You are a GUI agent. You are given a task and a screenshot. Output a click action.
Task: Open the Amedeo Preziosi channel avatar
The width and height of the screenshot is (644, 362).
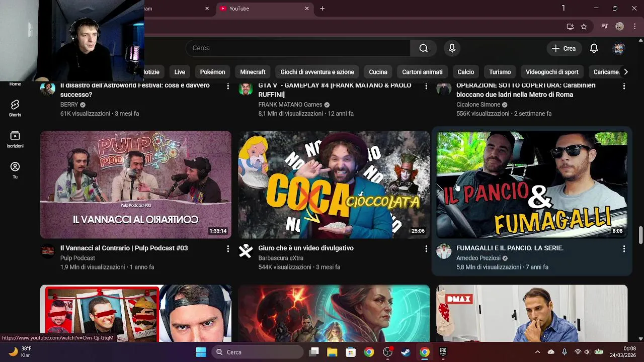[444, 251]
